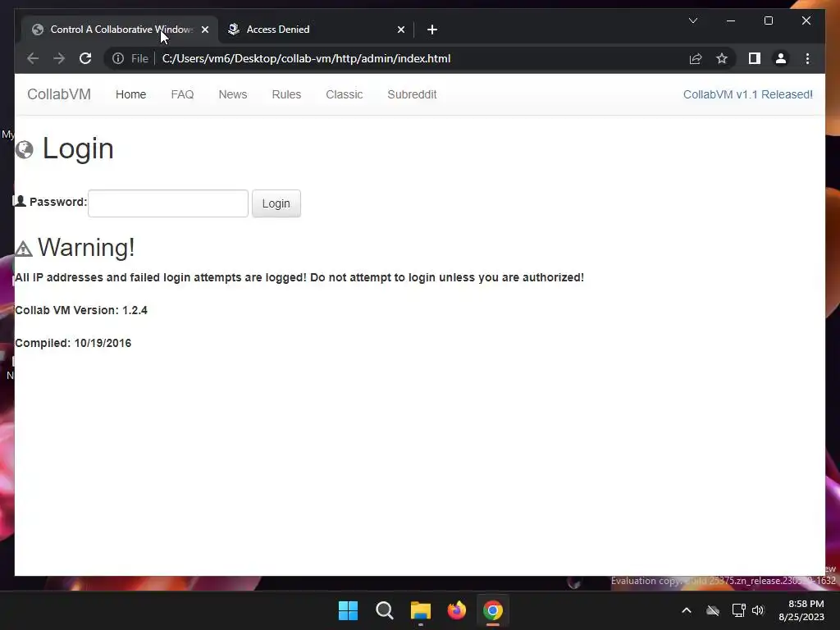Open the volume tray icon
This screenshot has height=630, width=840.
pos(758,610)
